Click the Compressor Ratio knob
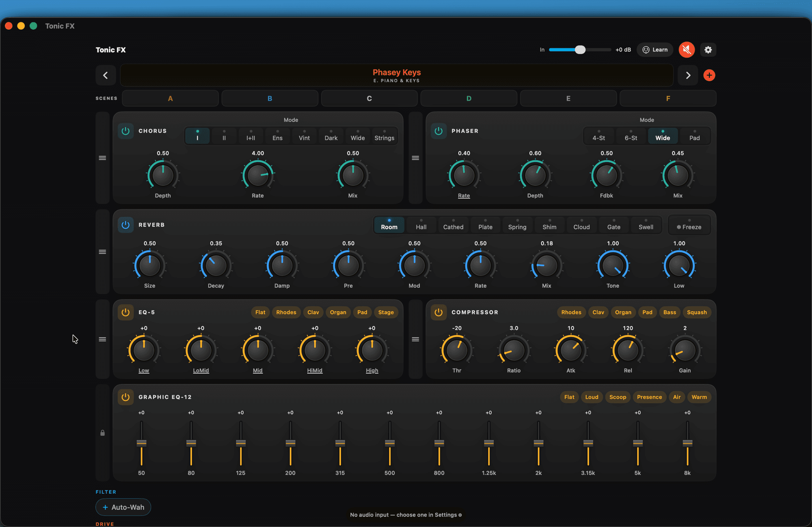The width and height of the screenshot is (812, 527). click(514, 350)
